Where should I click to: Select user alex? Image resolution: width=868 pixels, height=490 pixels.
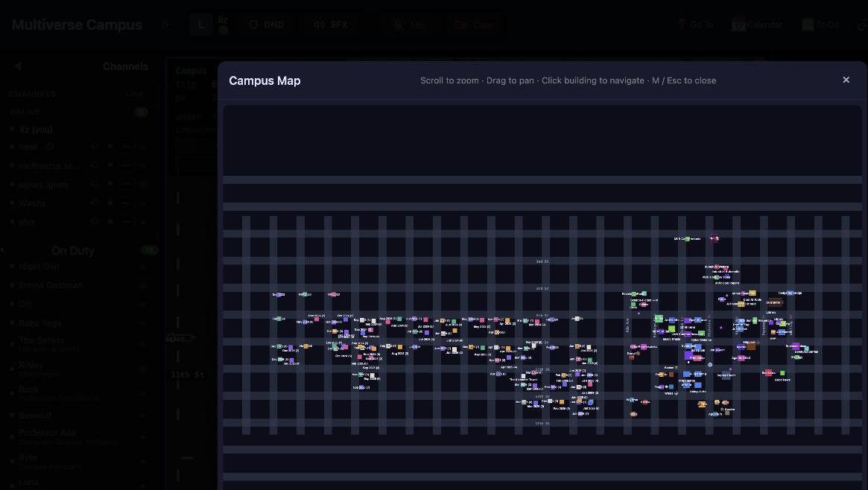[x=27, y=221]
